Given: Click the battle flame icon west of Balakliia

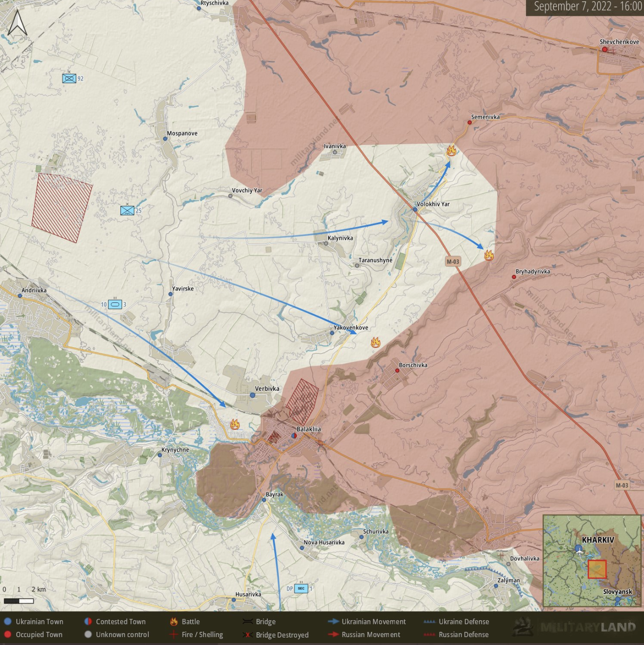Looking at the screenshot, I should (235, 425).
